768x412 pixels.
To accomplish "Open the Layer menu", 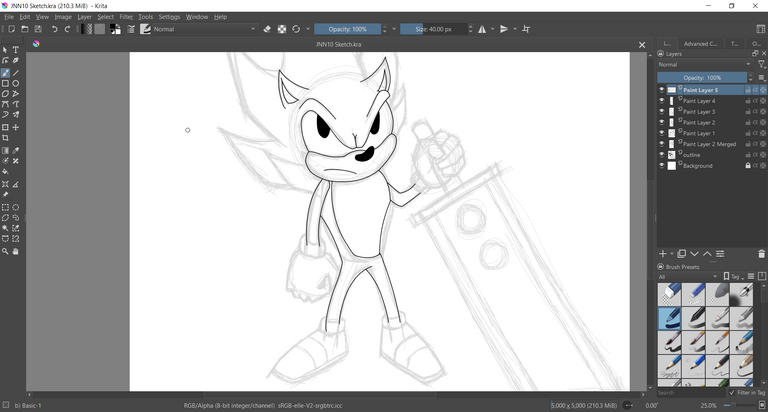I will pos(84,17).
